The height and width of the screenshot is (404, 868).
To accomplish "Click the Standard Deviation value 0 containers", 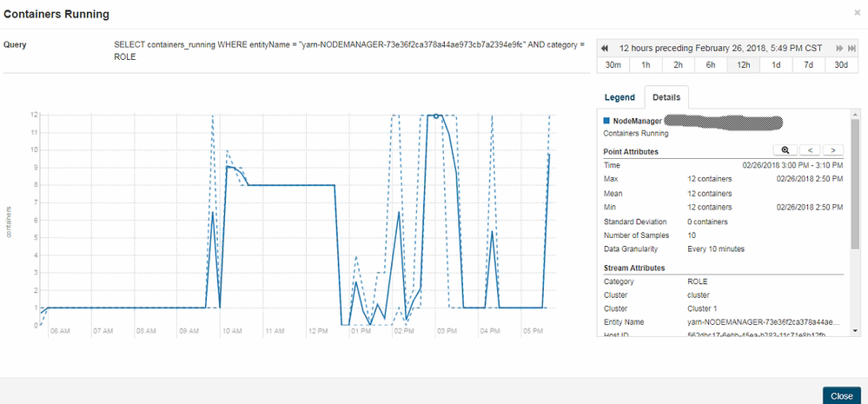I will (707, 222).
